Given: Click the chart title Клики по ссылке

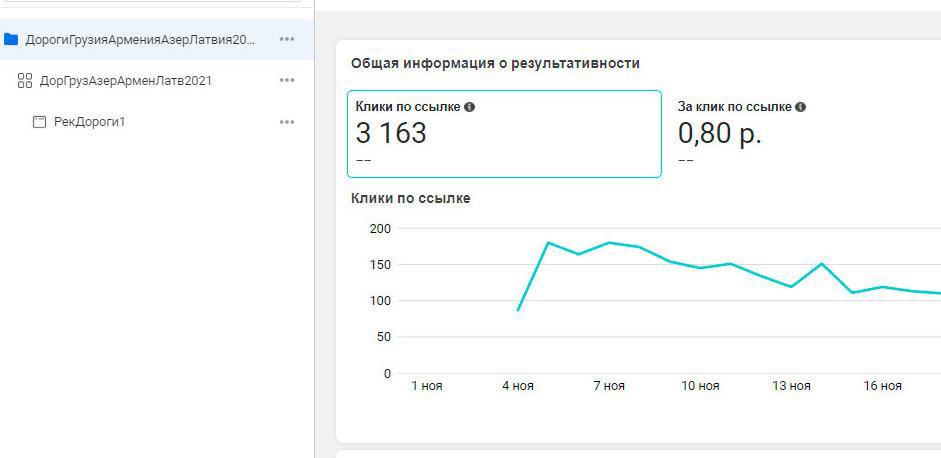Looking at the screenshot, I should [x=410, y=198].
